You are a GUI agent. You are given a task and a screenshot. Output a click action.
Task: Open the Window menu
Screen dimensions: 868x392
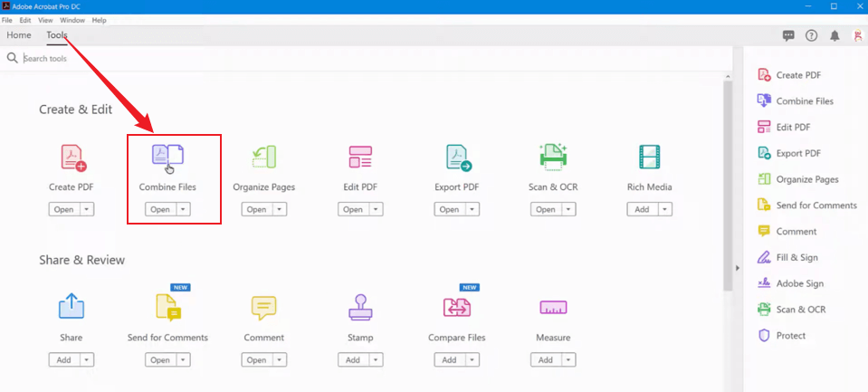pos(72,20)
